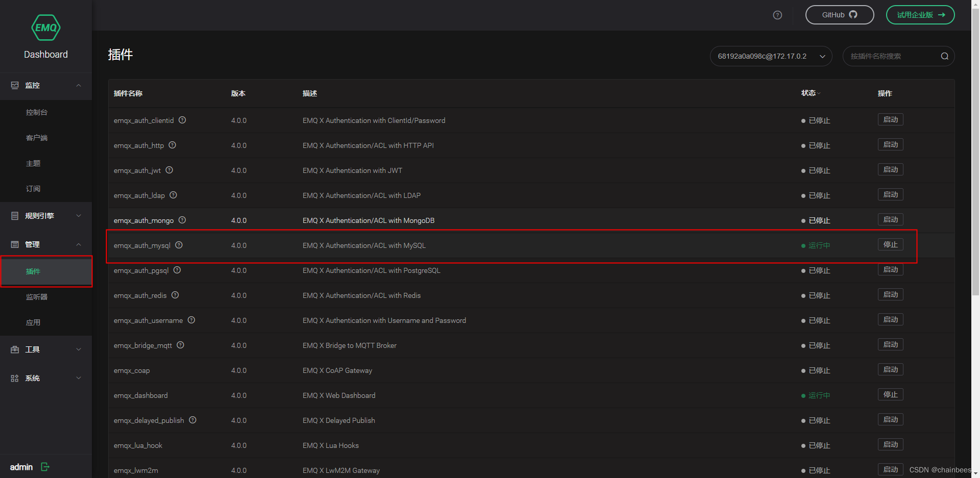Open the 主题 menu item
Screen dimensions: 980x478
(x=46, y=163)
